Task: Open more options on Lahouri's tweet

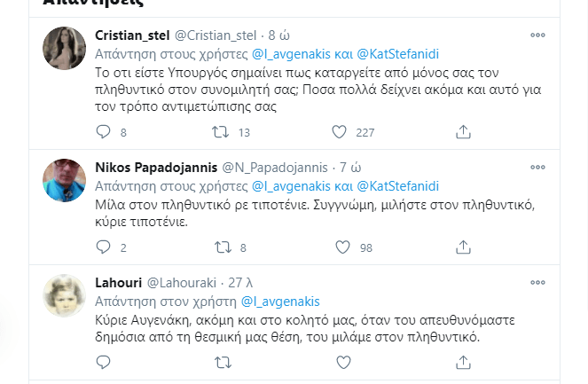Action: coord(537,283)
